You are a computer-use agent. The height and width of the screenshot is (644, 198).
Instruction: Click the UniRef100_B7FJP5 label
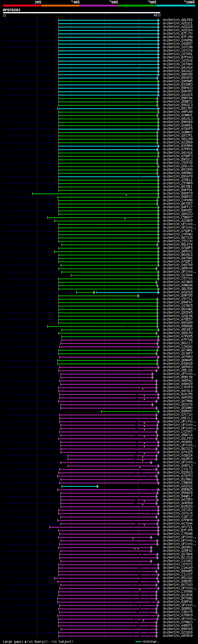(178, 530)
